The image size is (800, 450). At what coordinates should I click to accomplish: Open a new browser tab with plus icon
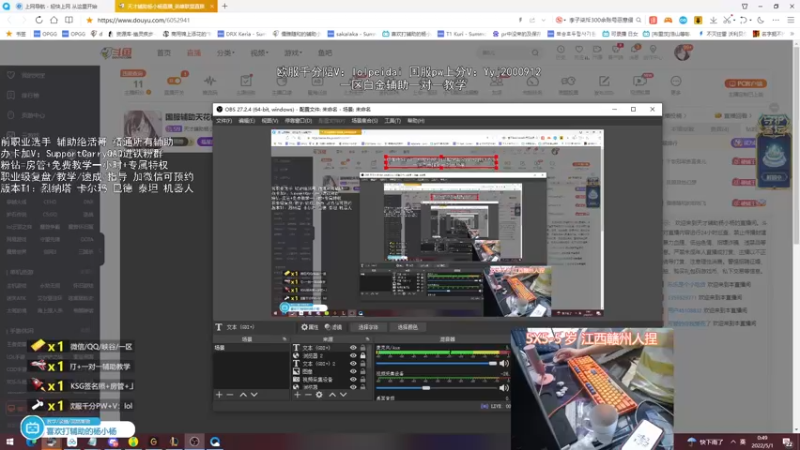pyautogui.click(x=224, y=6)
